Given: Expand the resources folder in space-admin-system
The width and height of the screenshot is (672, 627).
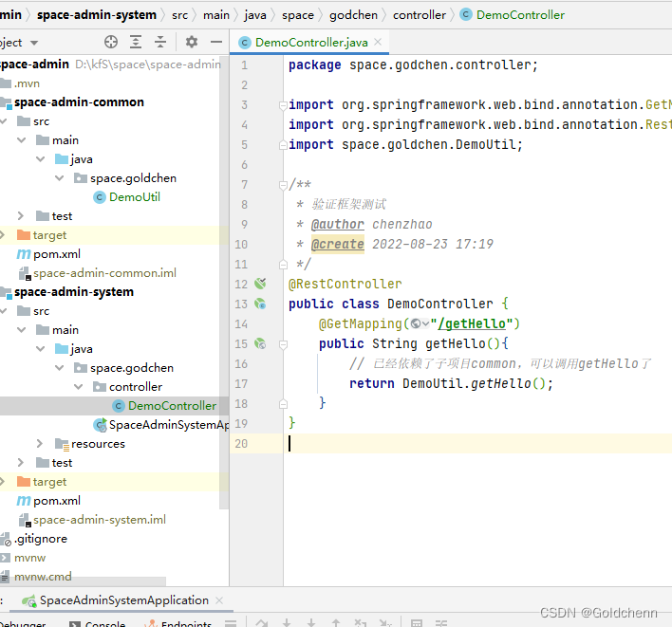Looking at the screenshot, I should click(x=40, y=444).
